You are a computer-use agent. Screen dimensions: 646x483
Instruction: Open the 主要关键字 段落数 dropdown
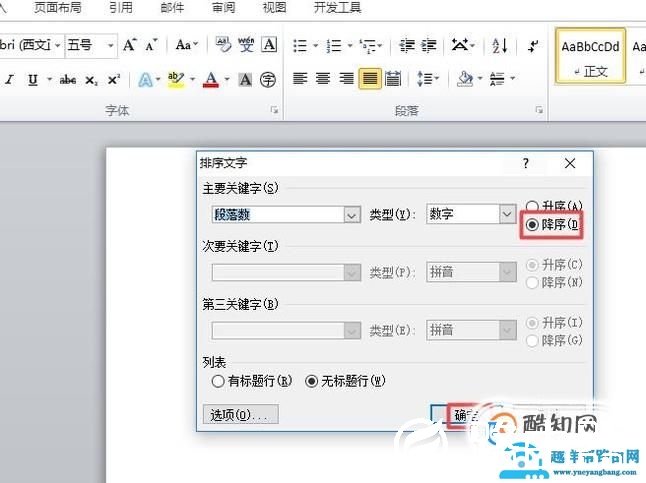coord(352,215)
